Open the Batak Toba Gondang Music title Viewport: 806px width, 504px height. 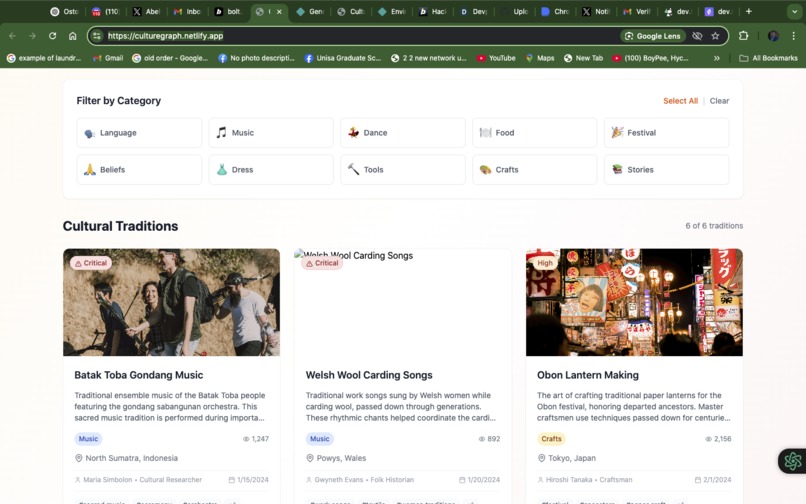139,375
